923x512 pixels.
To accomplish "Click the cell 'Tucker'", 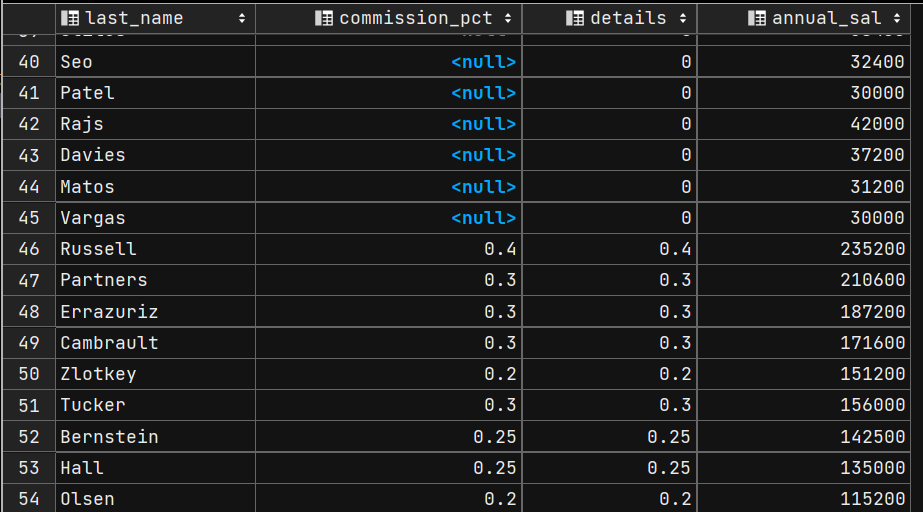I will [155, 405].
